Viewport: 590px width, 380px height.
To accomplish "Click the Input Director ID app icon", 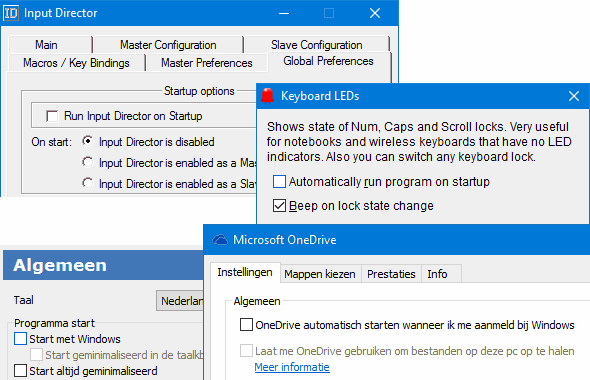I will 11,13.
